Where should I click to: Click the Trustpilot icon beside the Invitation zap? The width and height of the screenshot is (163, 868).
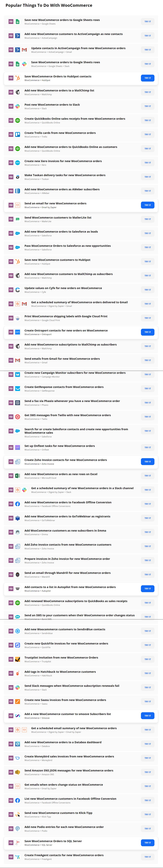click(18, 659)
